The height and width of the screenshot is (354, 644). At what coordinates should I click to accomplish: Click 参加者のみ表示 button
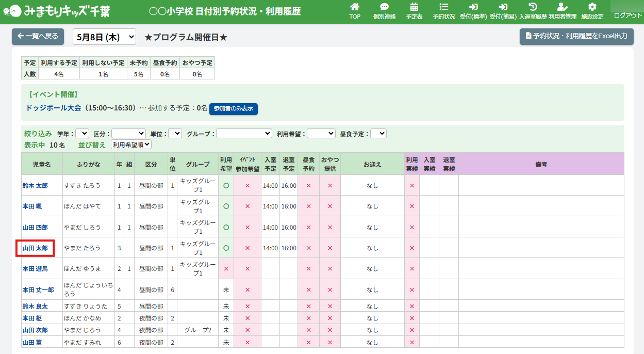click(233, 109)
